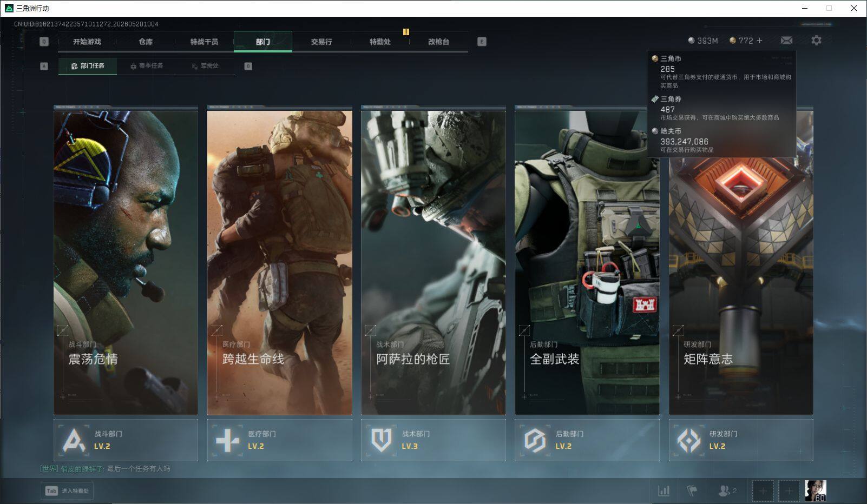Click the expand icon on 矩阵意志 card
Image resolution: width=867 pixels, height=504 pixels.
pos(678,330)
